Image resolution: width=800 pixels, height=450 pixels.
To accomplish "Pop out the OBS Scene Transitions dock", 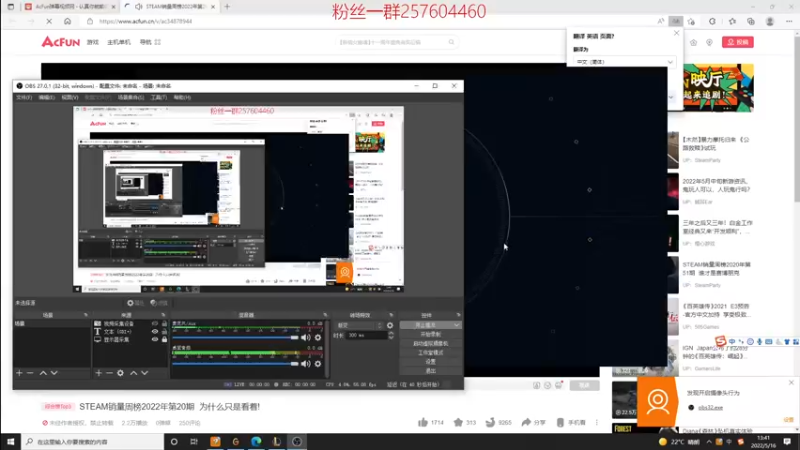I will [x=391, y=315].
